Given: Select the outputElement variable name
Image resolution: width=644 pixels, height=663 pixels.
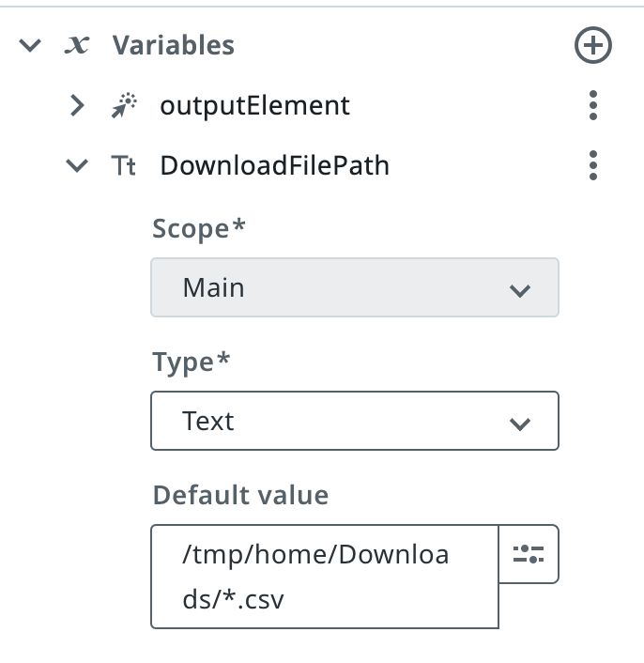Looking at the screenshot, I should 254,105.
